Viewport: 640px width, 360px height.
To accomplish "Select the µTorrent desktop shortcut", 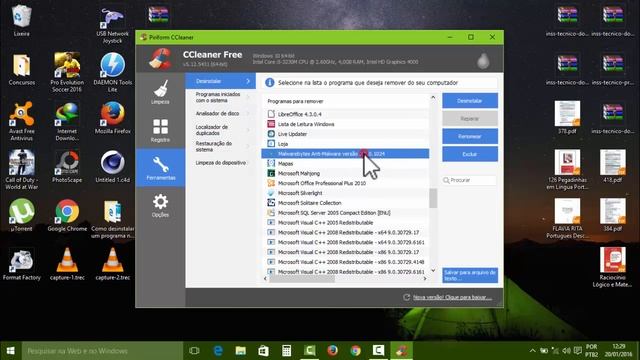I will (x=21, y=216).
